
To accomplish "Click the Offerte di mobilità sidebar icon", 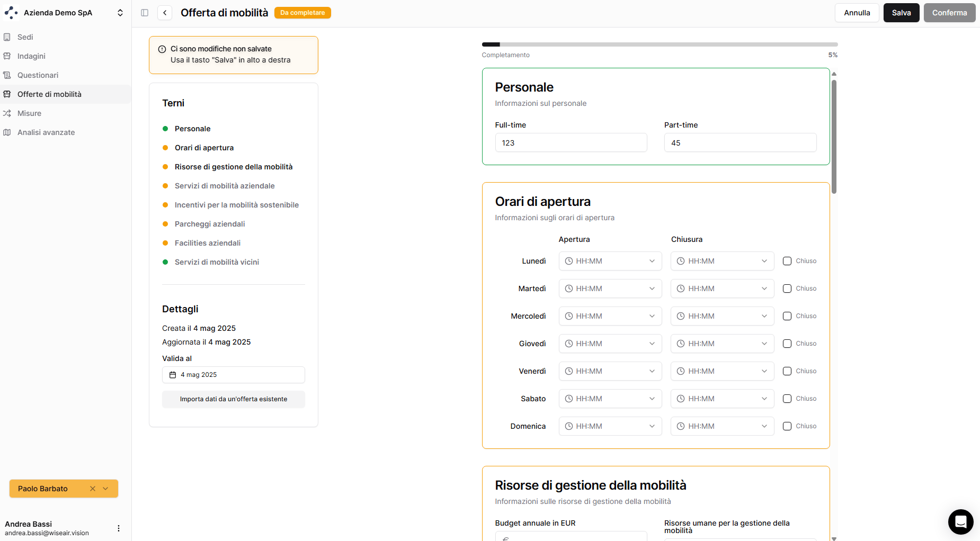I will click(x=7, y=94).
